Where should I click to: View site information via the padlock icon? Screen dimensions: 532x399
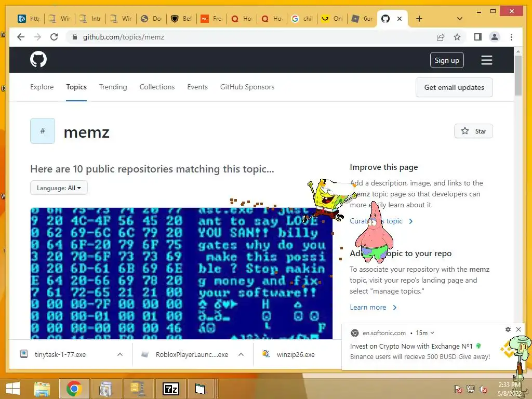(x=75, y=37)
